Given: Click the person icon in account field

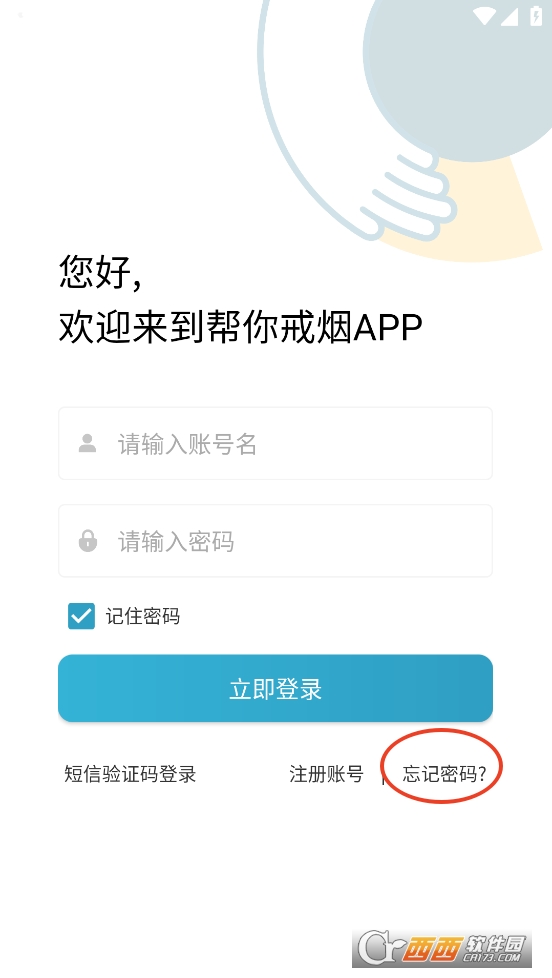Looking at the screenshot, I should tap(87, 443).
